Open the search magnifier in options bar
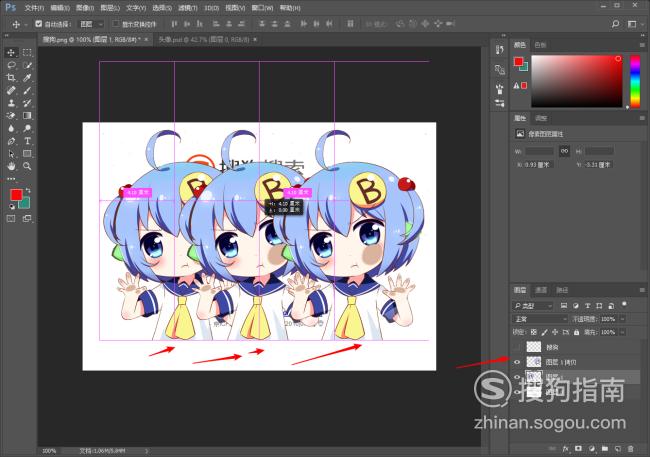Image resolution: width=650 pixels, height=457 pixels. click(x=616, y=24)
